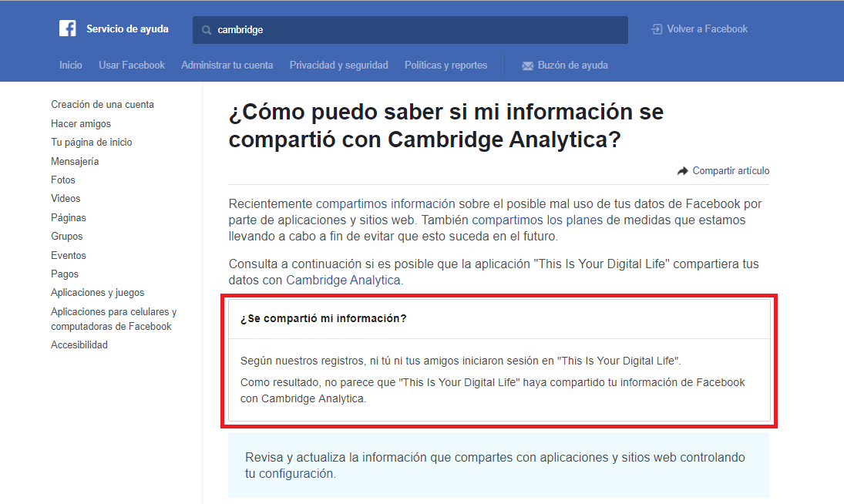
Task: Open the Inicio menu item
Action: click(x=70, y=65)
